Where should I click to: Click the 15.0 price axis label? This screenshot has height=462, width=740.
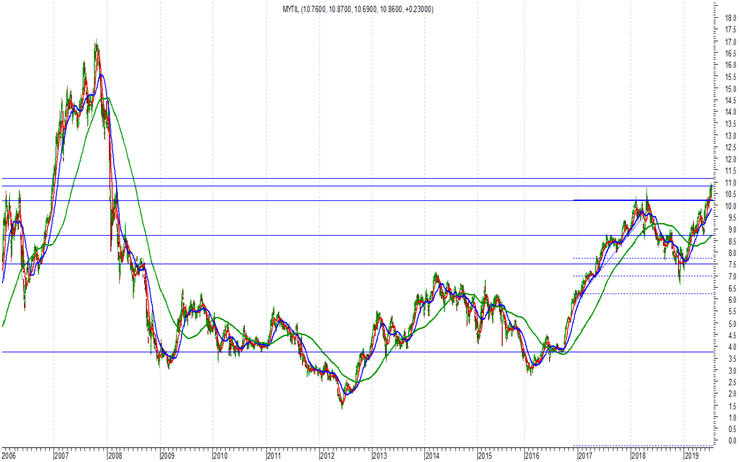click(731, 89)
